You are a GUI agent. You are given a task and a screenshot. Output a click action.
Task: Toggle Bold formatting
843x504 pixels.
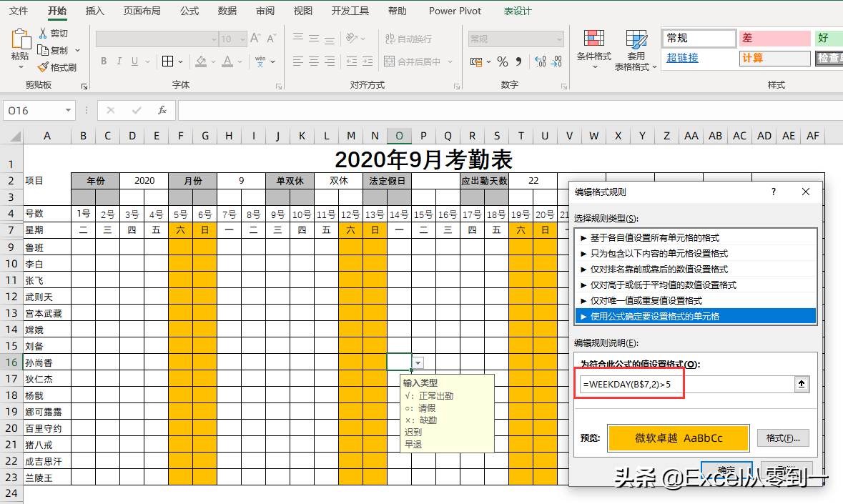coord(104,61)
